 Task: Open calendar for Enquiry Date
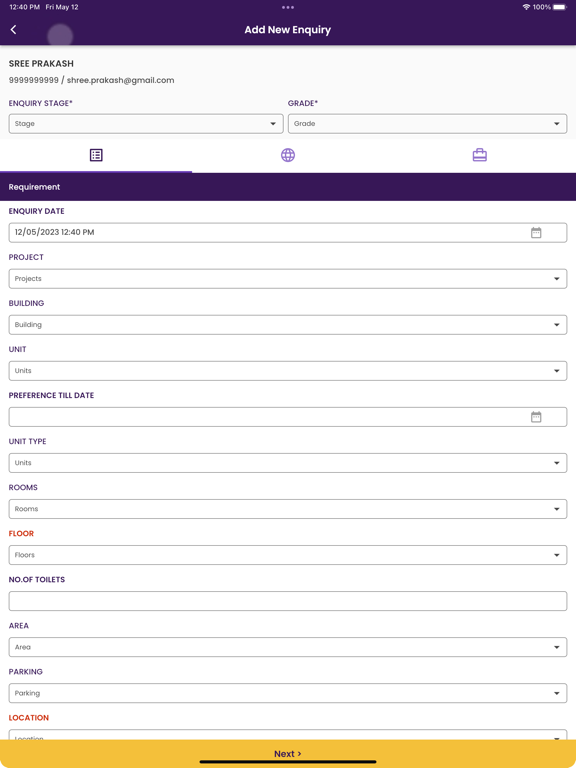tap(536, 233)
